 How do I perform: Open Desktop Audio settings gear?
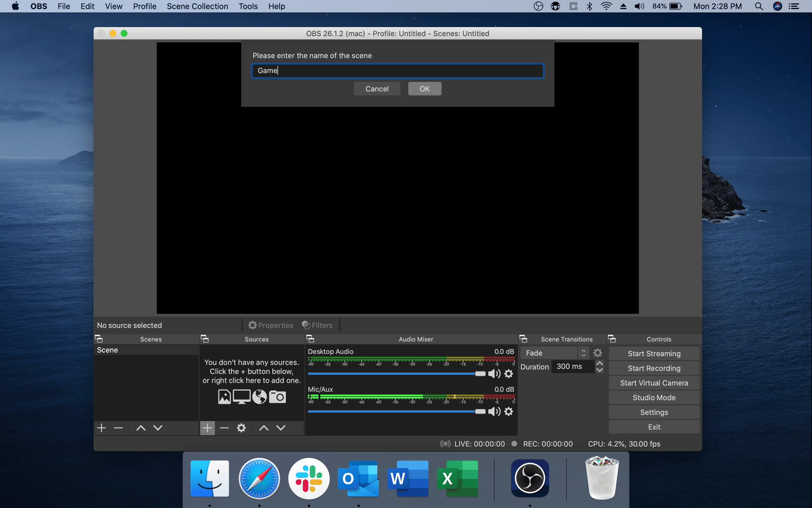click(x=508, y=373)
